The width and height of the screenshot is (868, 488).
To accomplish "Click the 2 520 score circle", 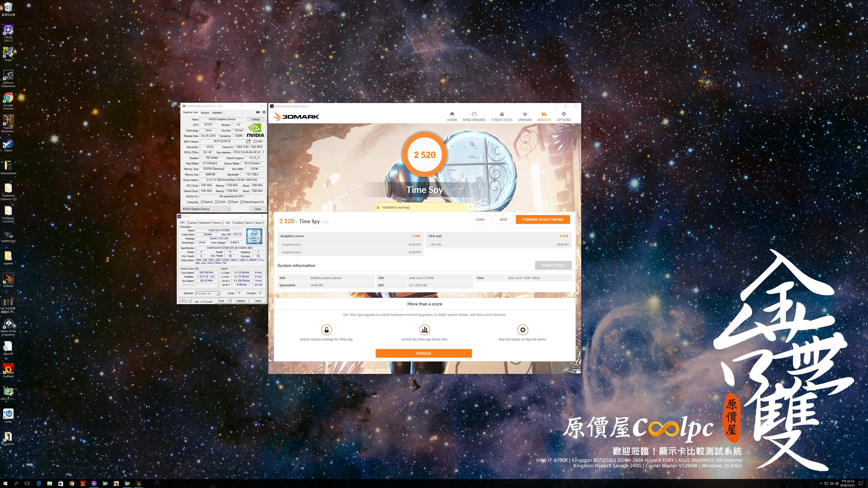I will 424,154.
